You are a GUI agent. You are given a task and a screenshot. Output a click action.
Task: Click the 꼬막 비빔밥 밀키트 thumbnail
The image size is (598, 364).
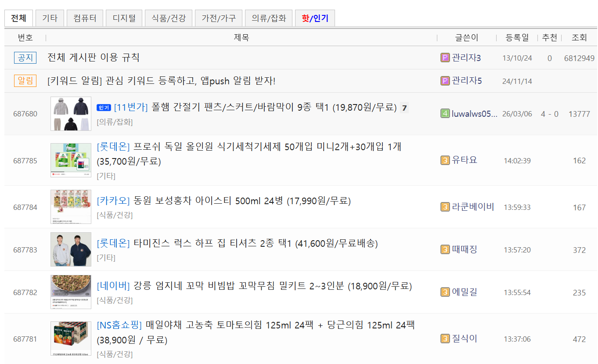pos(71,292)
